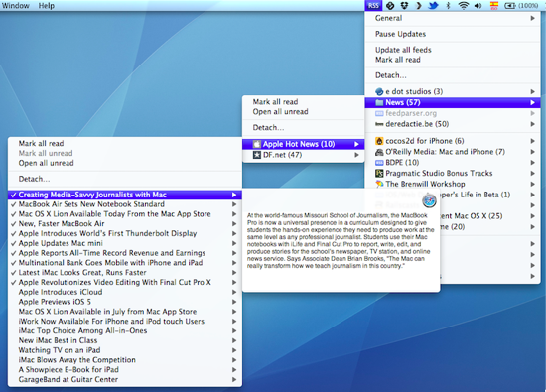546x392 pixels.
Task: Click the Twitter bird menu bar icon
Action: [x=433, y=6]
